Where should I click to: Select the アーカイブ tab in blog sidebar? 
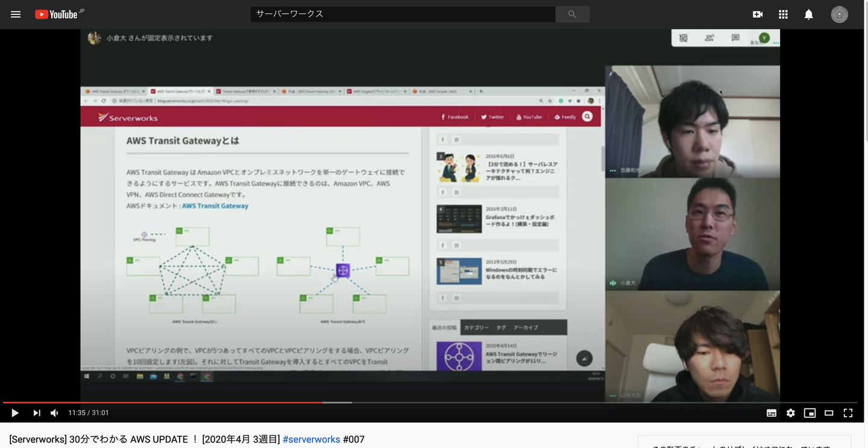[x=526, y=328]
